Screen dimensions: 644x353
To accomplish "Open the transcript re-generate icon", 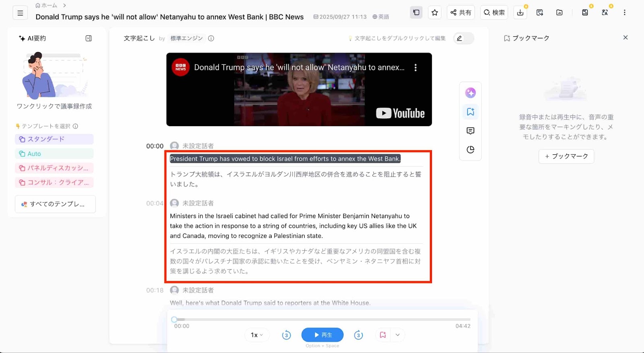I will click(x=540, y=12).
